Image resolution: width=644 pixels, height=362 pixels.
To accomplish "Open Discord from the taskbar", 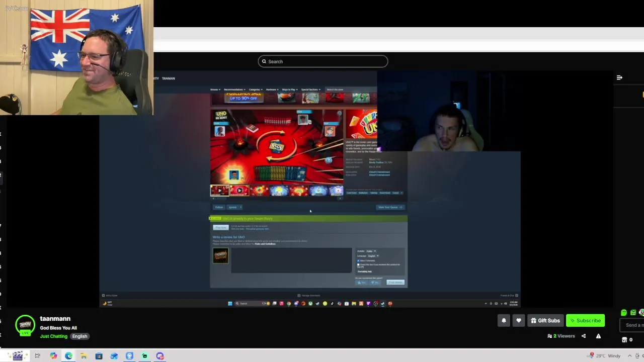I will (160, 356).
